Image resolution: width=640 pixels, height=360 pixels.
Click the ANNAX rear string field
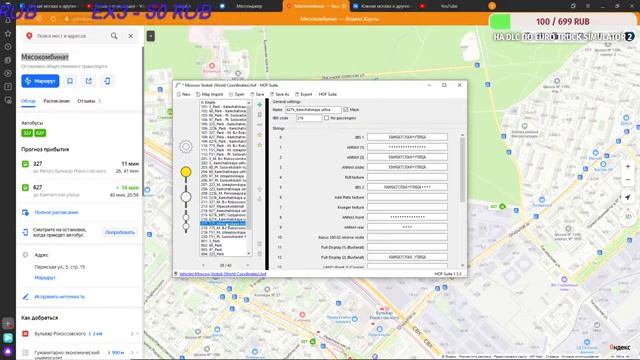407,227
